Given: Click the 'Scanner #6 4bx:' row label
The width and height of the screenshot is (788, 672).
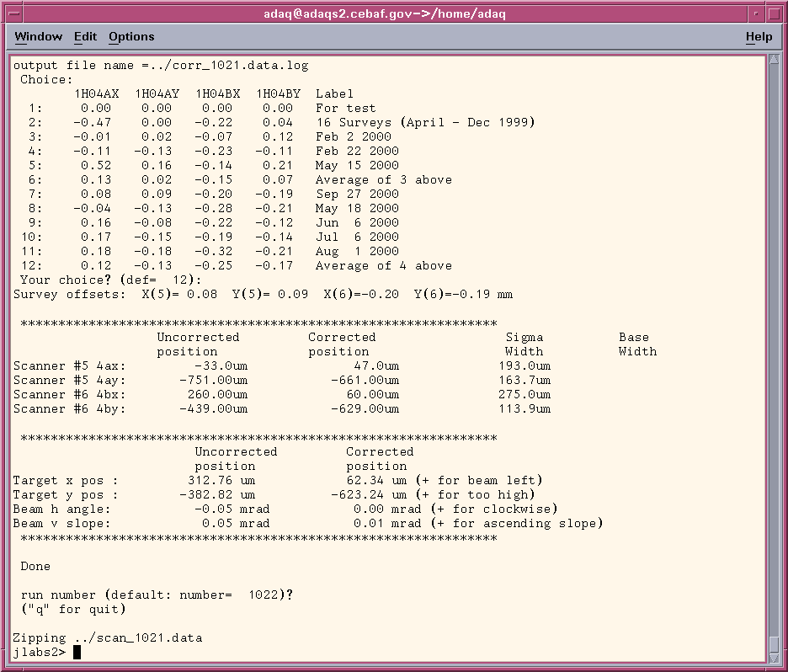Looking at the screenshot, I should tap(69, 395).
